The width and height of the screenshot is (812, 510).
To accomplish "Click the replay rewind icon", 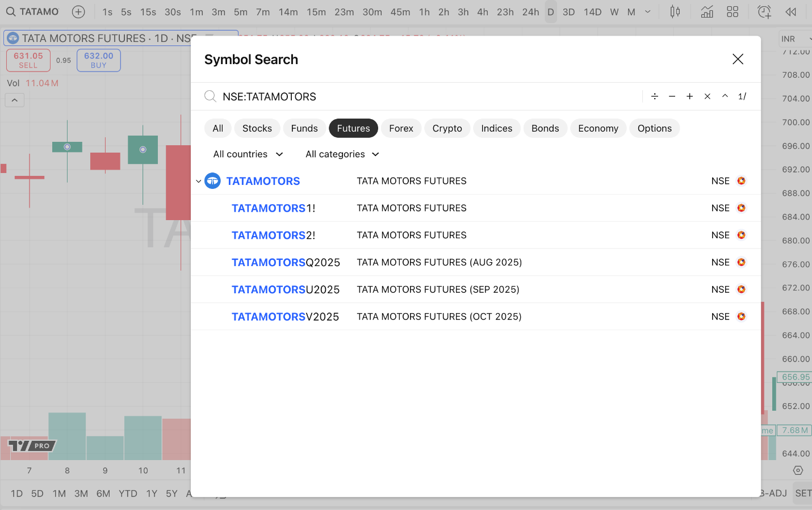I will (x=790, y=12).
